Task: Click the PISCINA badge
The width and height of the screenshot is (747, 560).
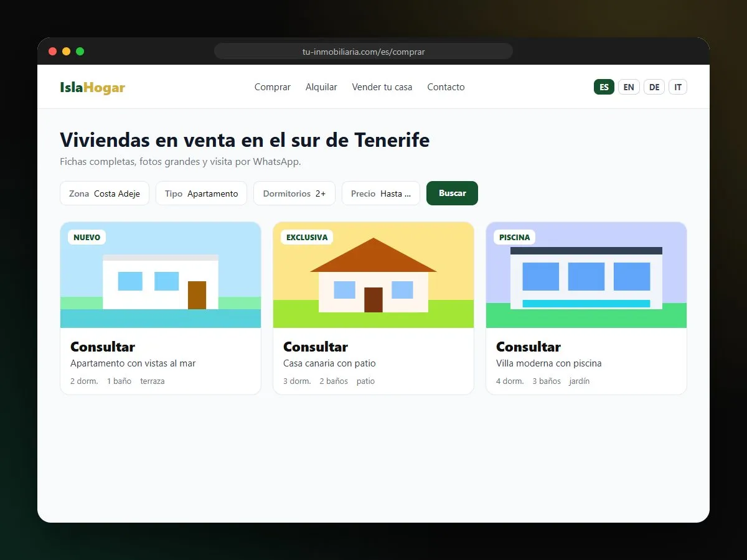Action: (515, 237)
